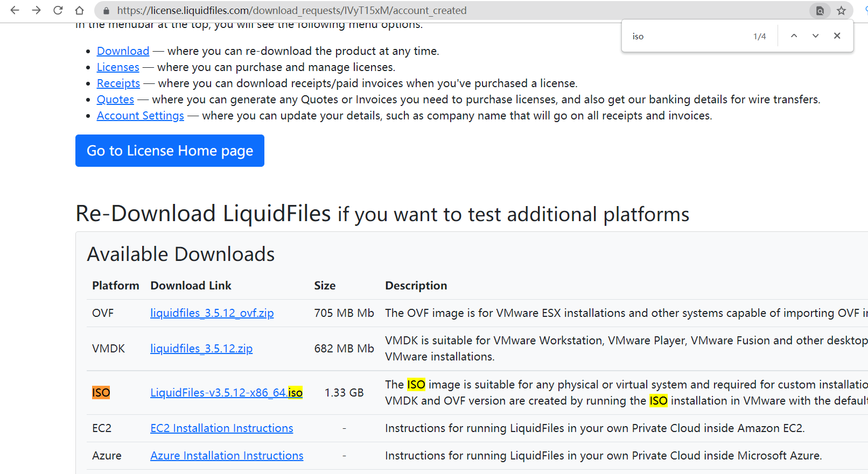Click the Azure platform cell
The image size is (868, 474).
(x=107, y=456)
